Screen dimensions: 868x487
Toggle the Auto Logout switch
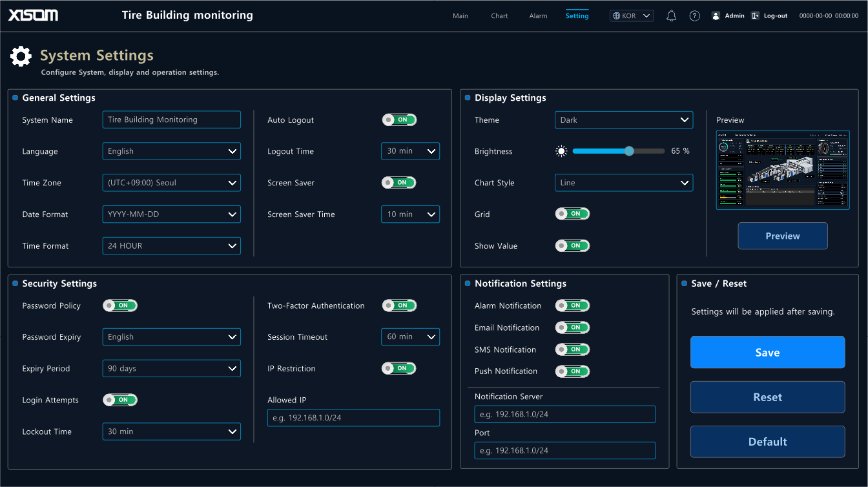[x=399, y=120]
